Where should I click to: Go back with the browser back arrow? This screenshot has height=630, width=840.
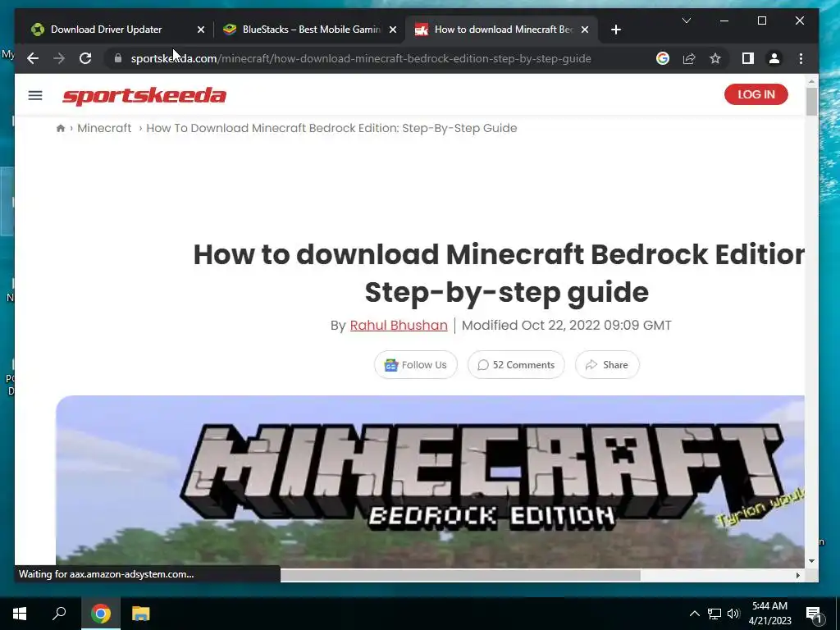click(x=33, y=58)
